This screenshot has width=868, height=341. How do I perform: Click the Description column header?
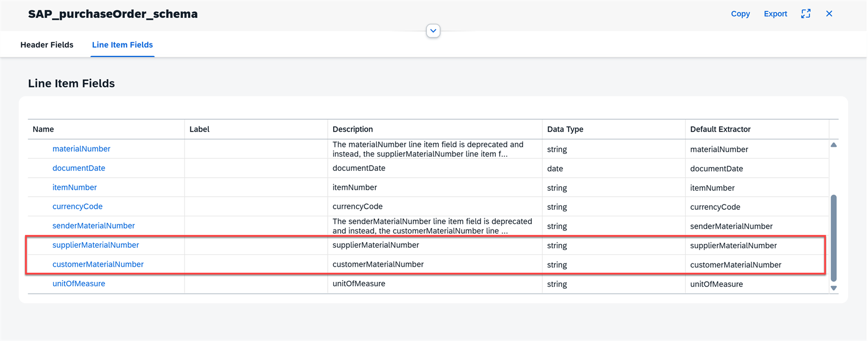pyautogui.click(x=435, y=129)
